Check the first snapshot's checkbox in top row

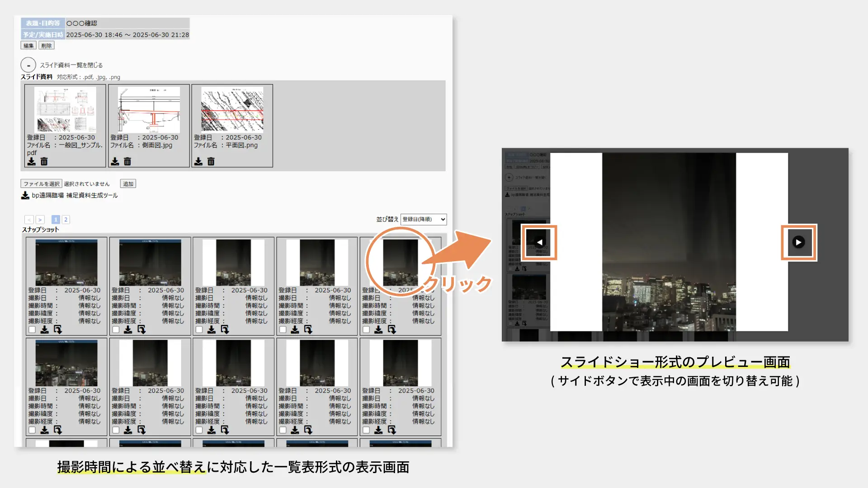[x=32, y=330]
